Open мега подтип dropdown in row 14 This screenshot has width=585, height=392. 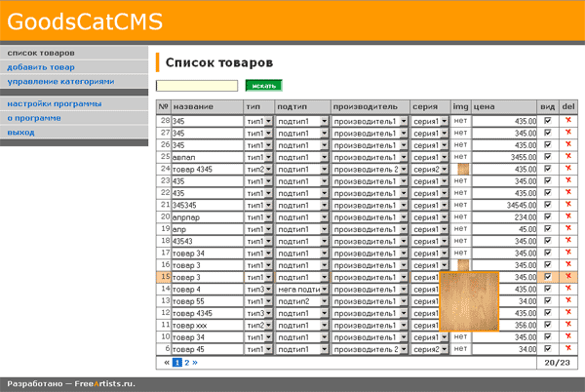click(x=302, y=290)
